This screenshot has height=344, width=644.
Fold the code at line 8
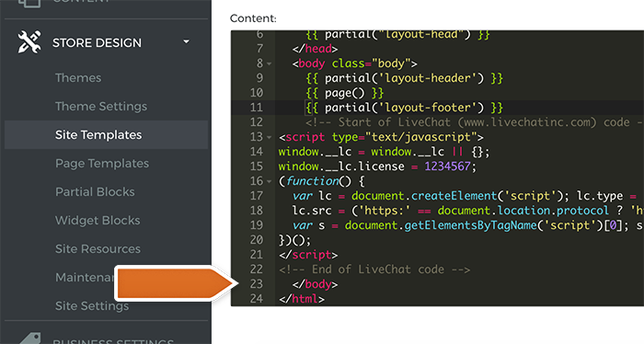tap(270, 64)
